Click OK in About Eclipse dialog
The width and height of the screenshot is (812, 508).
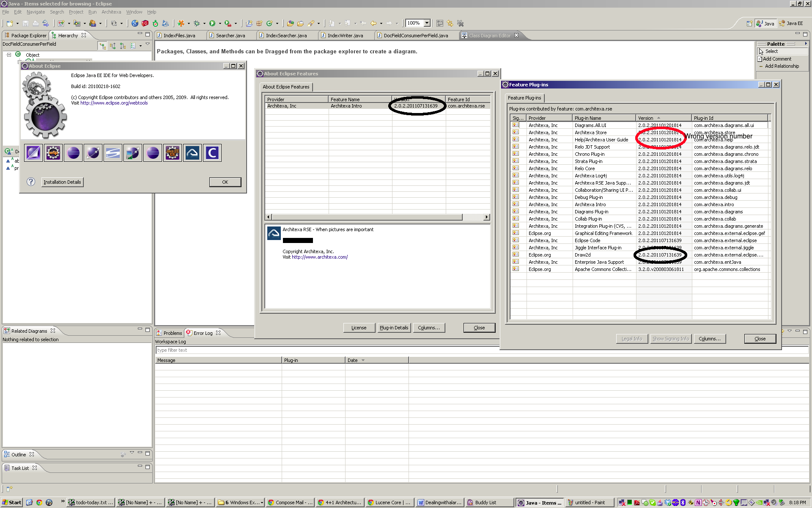pyautogui.click(x=225, y=182)
